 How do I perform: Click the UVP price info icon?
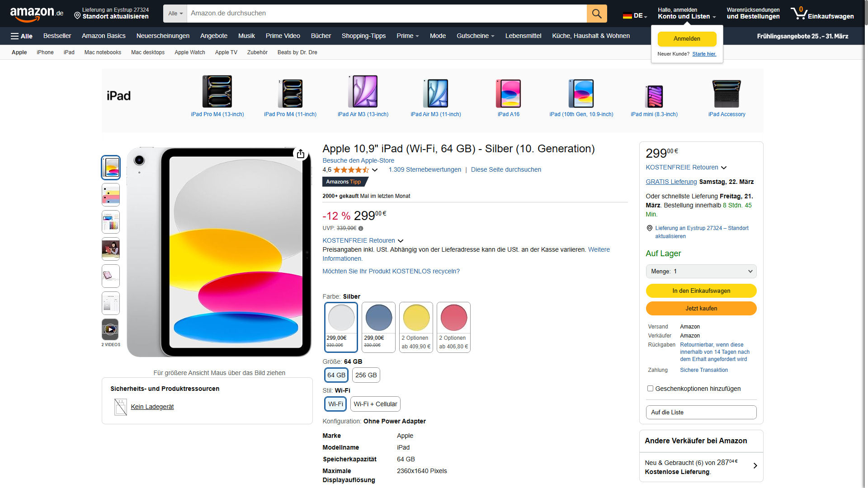[x=361, y=229]
